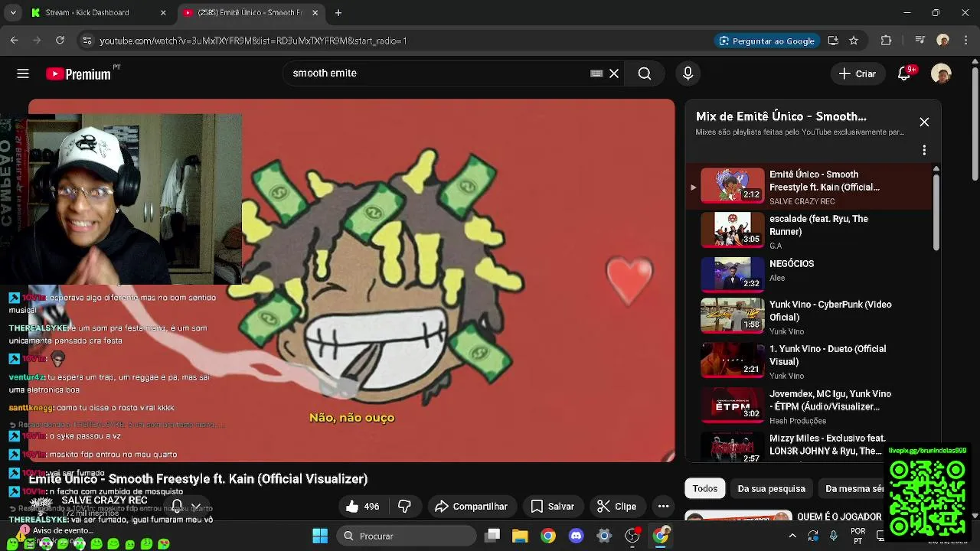Click the POR PT language indicator
Viewport: 980px width, 551px height.
[x=858, y=536]
